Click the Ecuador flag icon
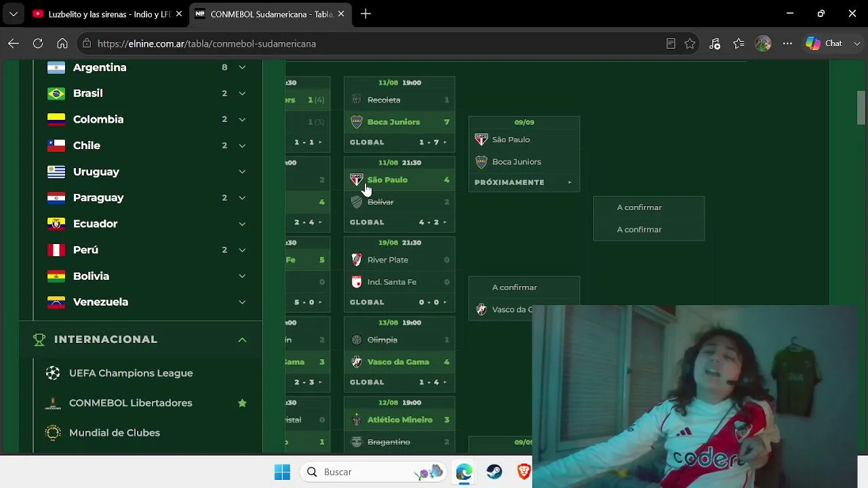 tap(56, 224)
